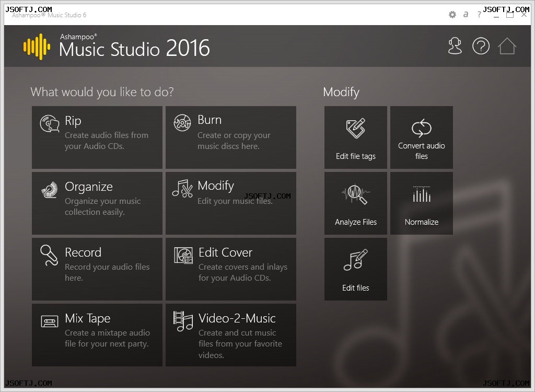
Task: Click 'Create or copy your music discs here.'
Action: tap(234, 141)
